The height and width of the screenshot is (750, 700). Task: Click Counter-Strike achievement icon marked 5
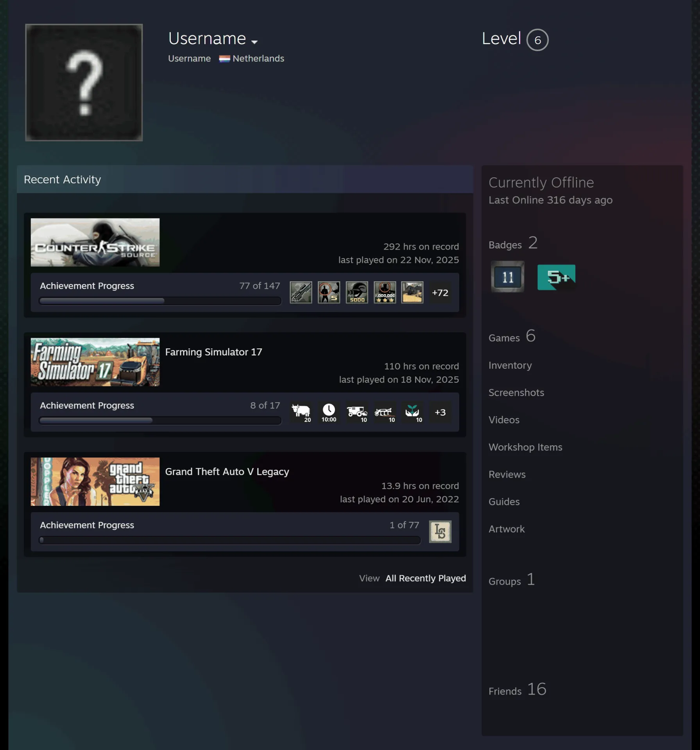(329, 292)
